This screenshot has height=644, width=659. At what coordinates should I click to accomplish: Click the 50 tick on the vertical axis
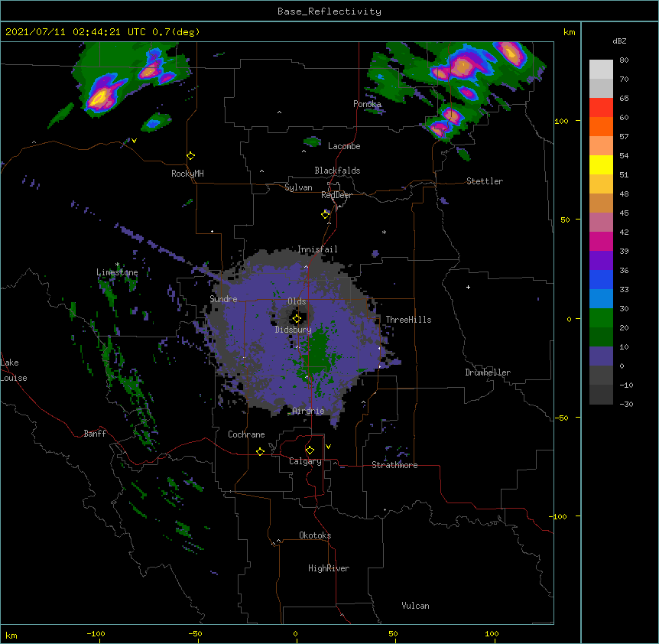pos(565,220)
